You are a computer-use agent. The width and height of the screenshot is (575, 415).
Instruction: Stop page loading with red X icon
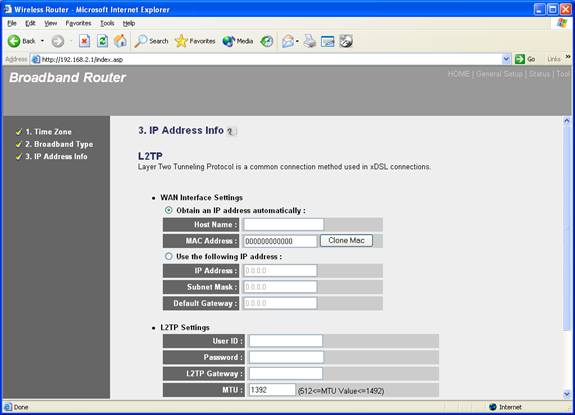84,41
